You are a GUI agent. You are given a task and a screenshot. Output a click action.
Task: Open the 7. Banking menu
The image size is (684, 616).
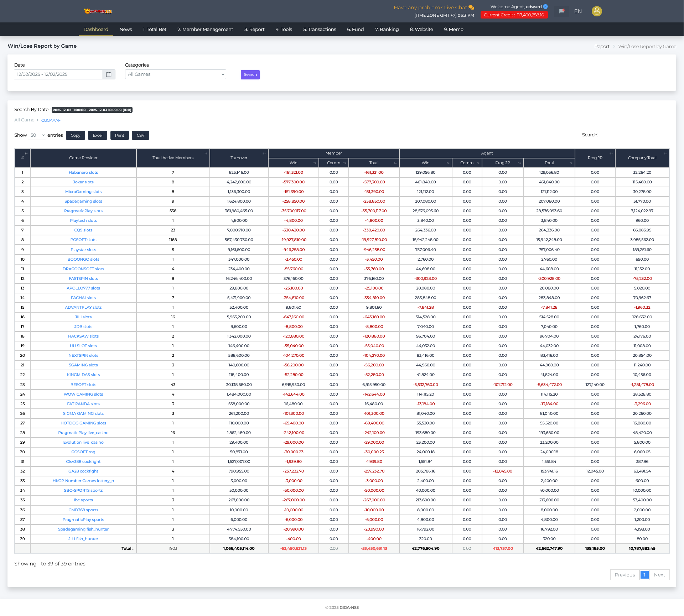coord(387,30)
